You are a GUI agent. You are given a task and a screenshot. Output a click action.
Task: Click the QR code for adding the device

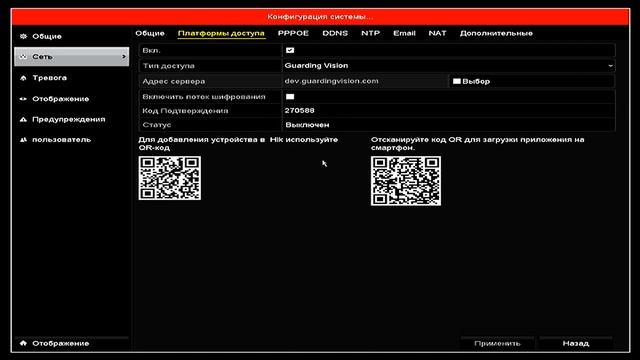point(170,178)
